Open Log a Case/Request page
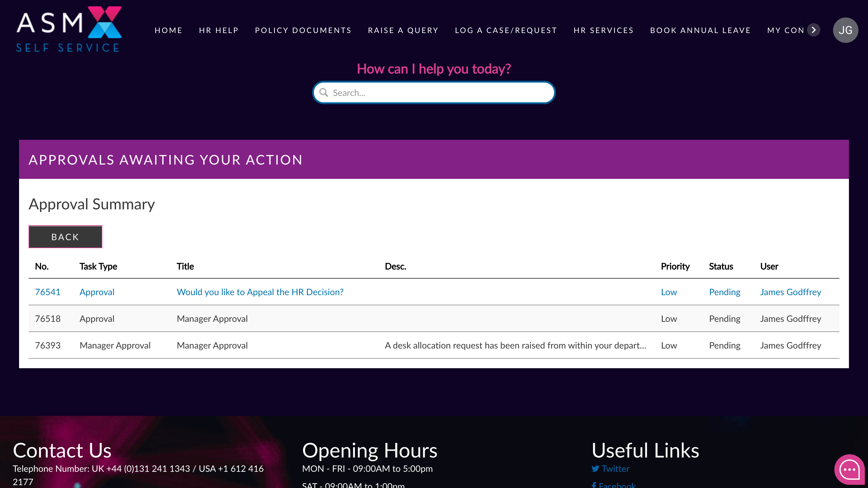 506,30
